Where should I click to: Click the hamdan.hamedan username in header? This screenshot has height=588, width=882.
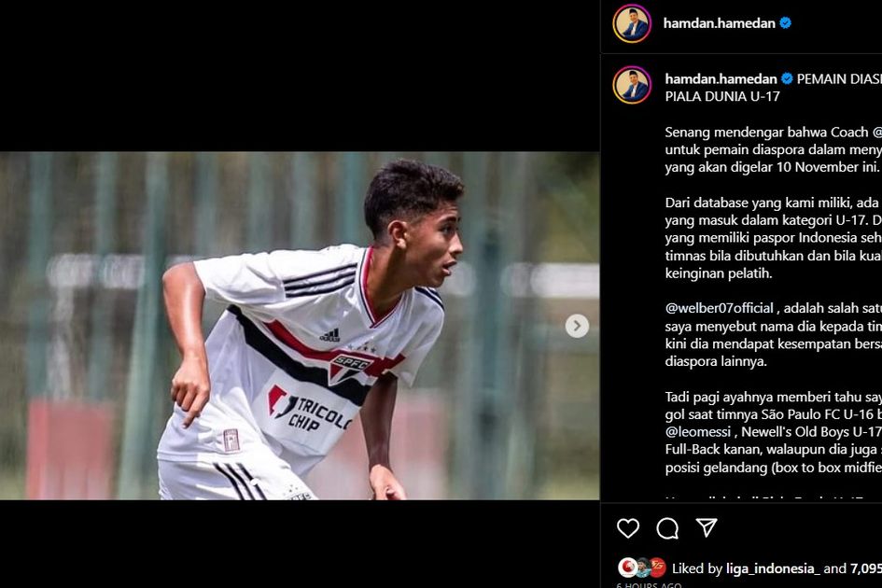tap(719, 23)
